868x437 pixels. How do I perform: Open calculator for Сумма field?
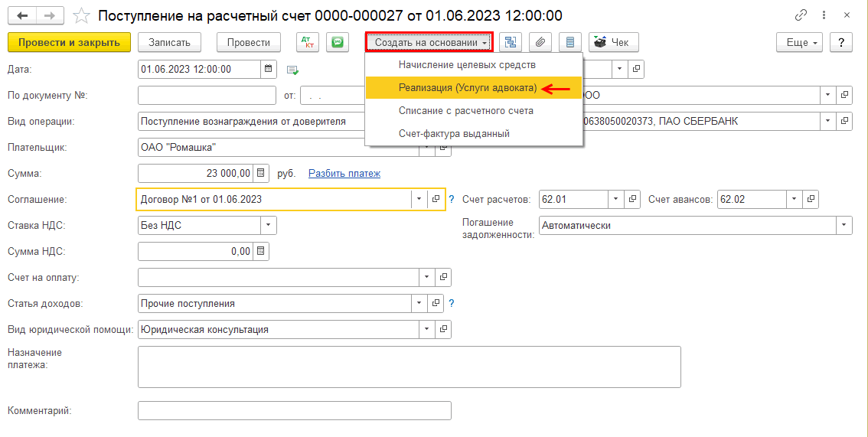click(x=260, y=173)
